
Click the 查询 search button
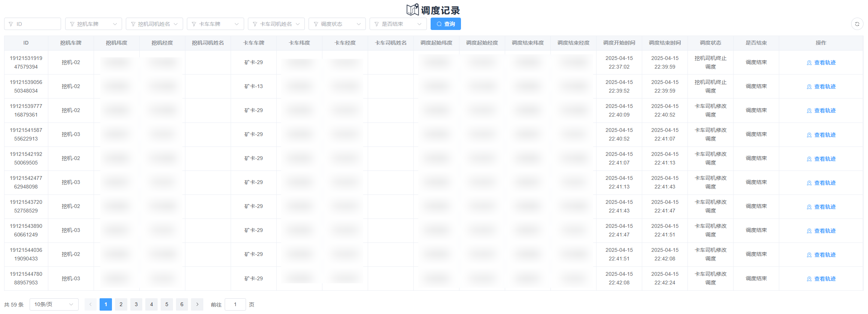(445, 24)
